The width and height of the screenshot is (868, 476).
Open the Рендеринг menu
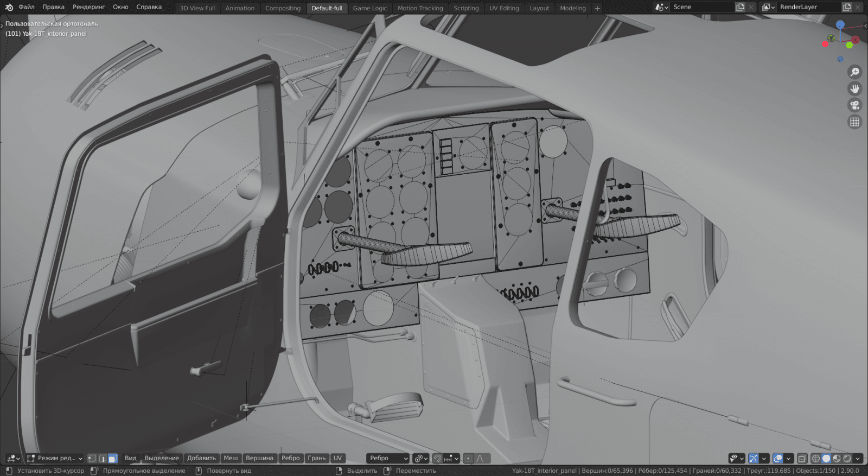click(88, 7)
